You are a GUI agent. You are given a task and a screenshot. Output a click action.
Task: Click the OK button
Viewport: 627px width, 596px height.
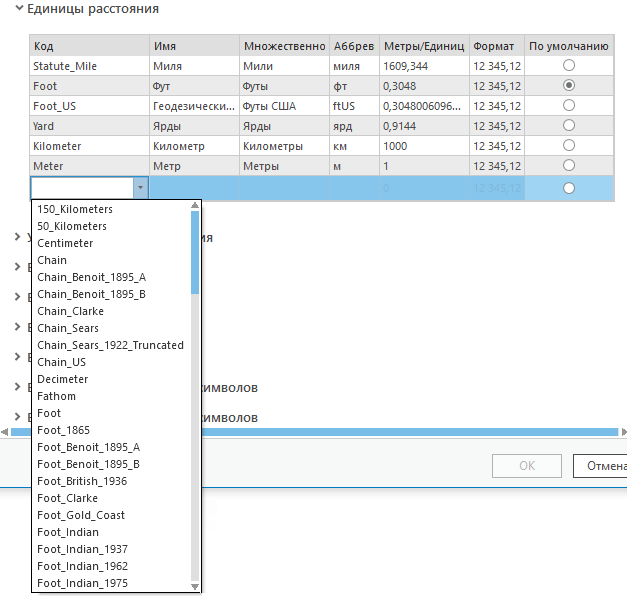pos(526,465)
